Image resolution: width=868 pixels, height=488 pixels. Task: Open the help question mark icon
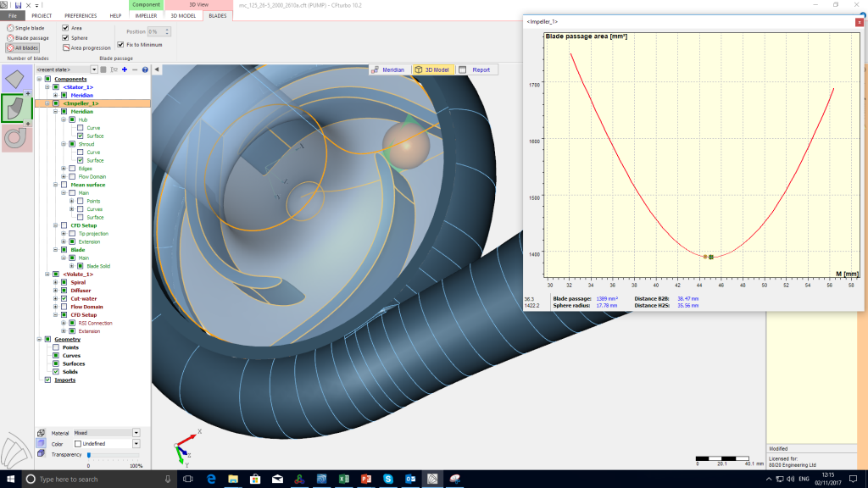pyautogui.click(x=145, y=69)
